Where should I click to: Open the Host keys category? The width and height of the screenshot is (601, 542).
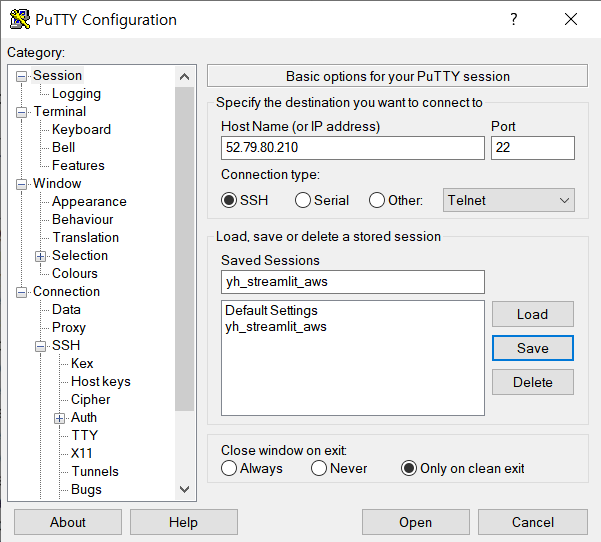(101, 382)
